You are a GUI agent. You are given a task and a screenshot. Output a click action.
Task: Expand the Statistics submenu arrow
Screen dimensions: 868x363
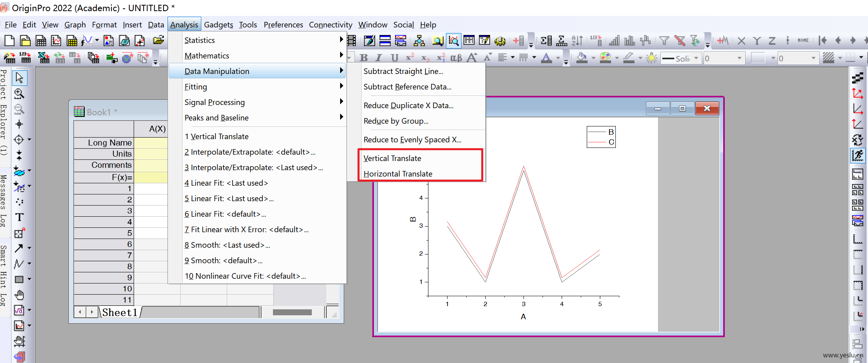coord(341,39)
